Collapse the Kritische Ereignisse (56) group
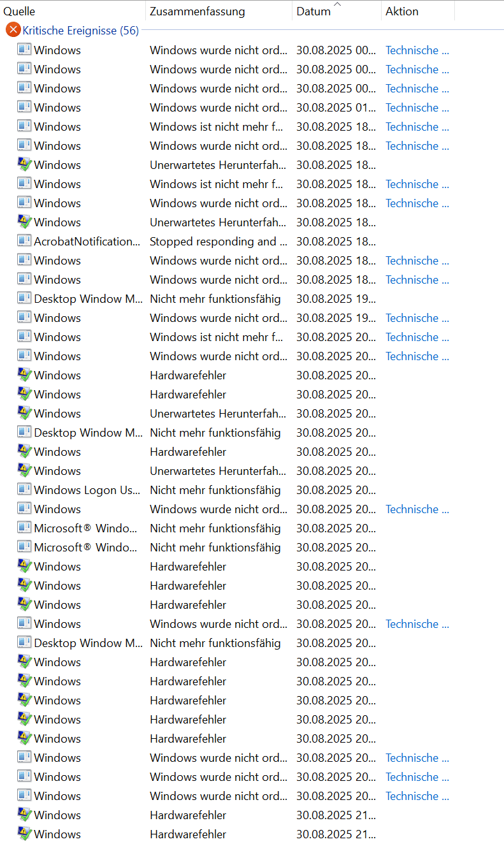This screenshot has height=844, width=504. (80, 31)
